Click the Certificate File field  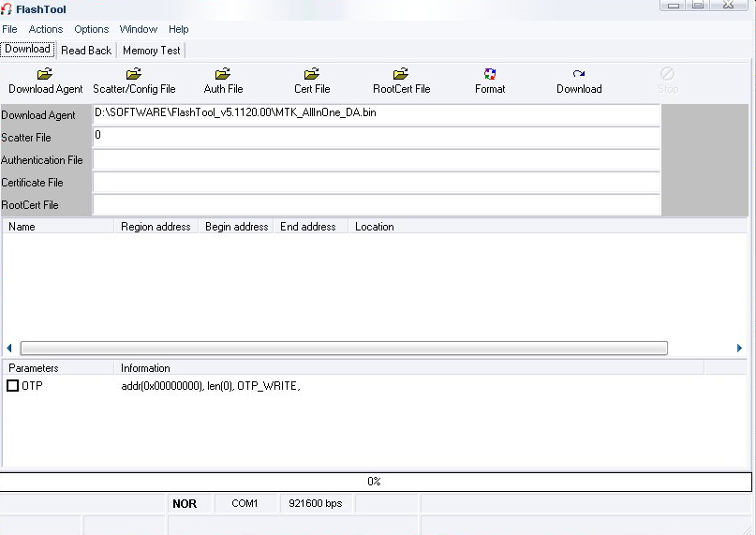(x=376, y=183)
